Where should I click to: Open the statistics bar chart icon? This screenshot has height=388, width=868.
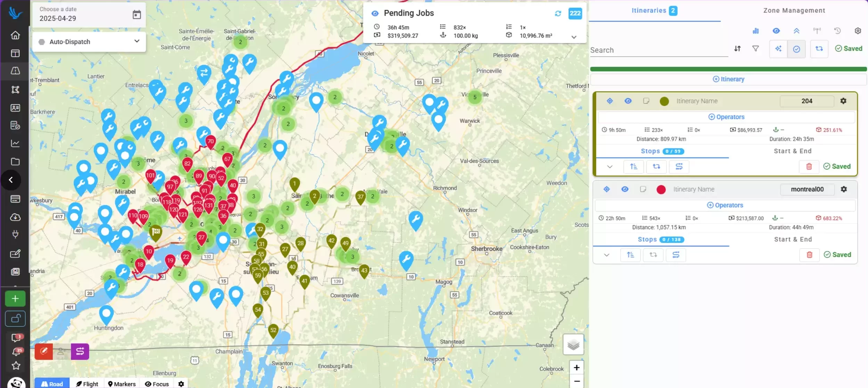click(756, 31)
